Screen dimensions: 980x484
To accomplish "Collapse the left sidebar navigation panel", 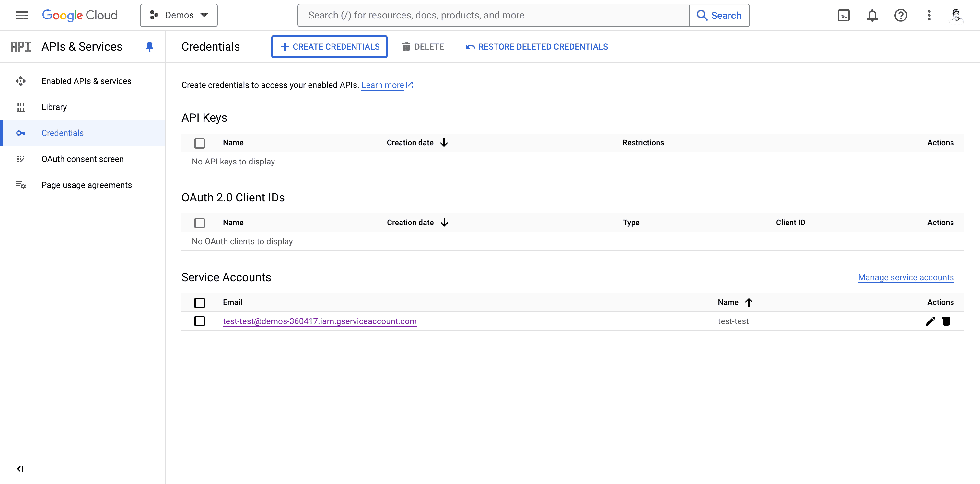I will point(20,469).
